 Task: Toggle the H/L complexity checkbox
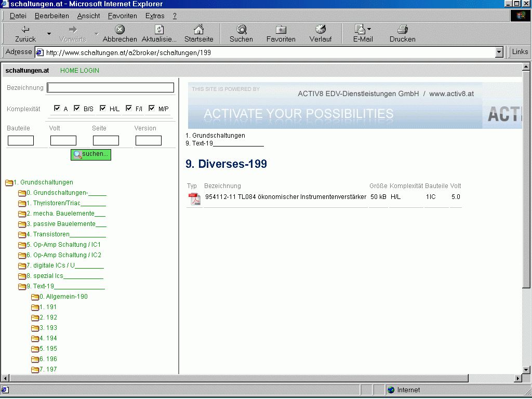tap(103, 108)
